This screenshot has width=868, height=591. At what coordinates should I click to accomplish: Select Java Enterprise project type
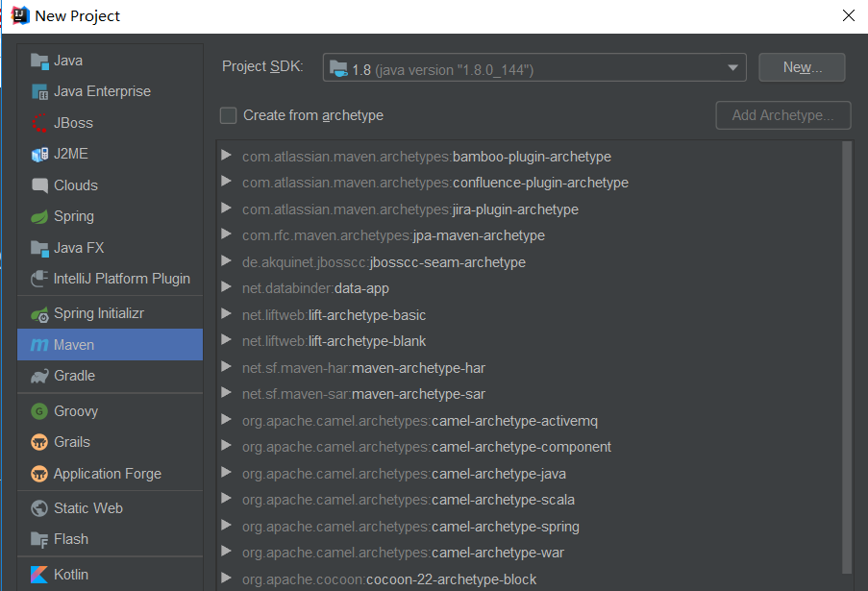click(102, 91)
